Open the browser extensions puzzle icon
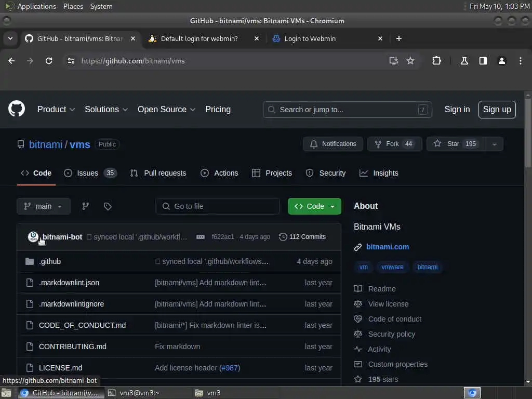 (436, 61)
